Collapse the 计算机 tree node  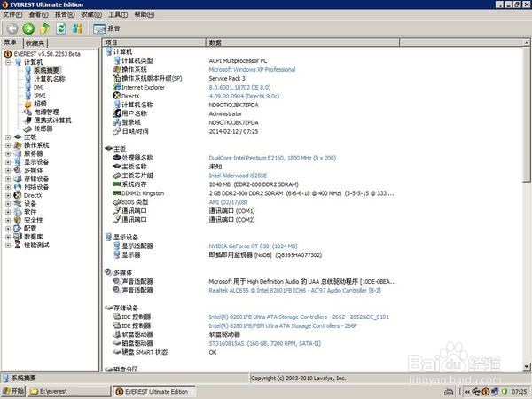tap(8, 62)
